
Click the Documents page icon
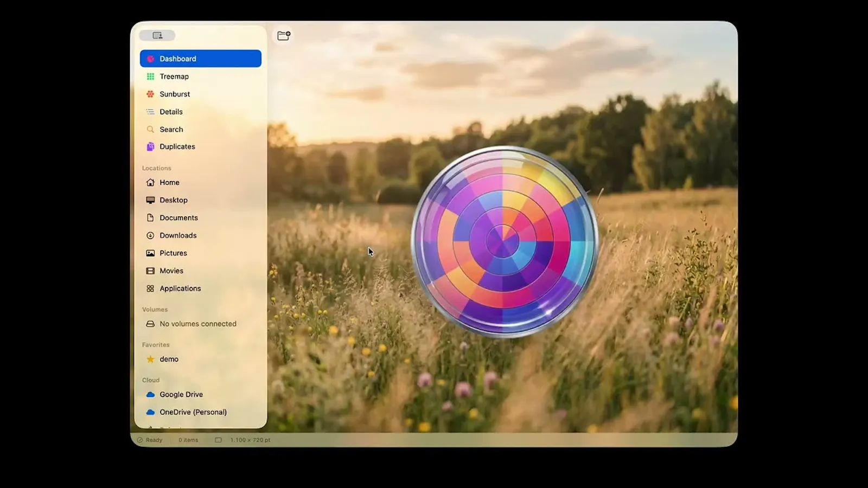150,217
